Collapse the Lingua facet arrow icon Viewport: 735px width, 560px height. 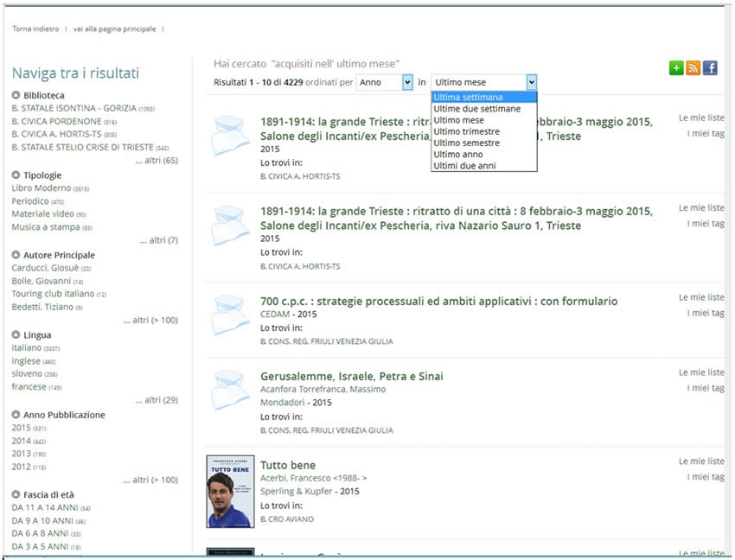click(16, 335)
